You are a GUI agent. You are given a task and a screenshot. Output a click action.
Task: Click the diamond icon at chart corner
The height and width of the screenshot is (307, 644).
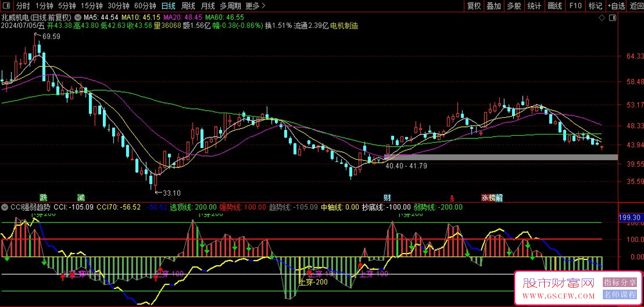pyautogui.click(x=601, y=17)
